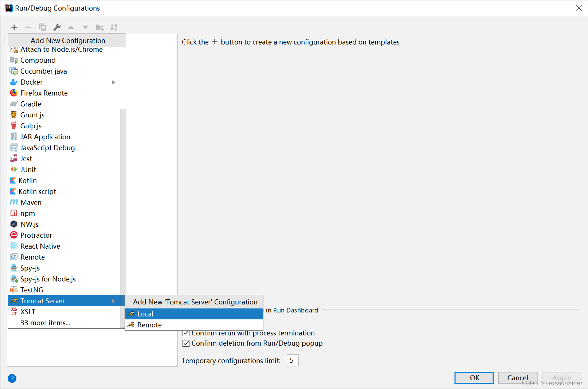Select the Remote configuration type in list
This screenshot has height=389, width=588.
coord(64,257)
